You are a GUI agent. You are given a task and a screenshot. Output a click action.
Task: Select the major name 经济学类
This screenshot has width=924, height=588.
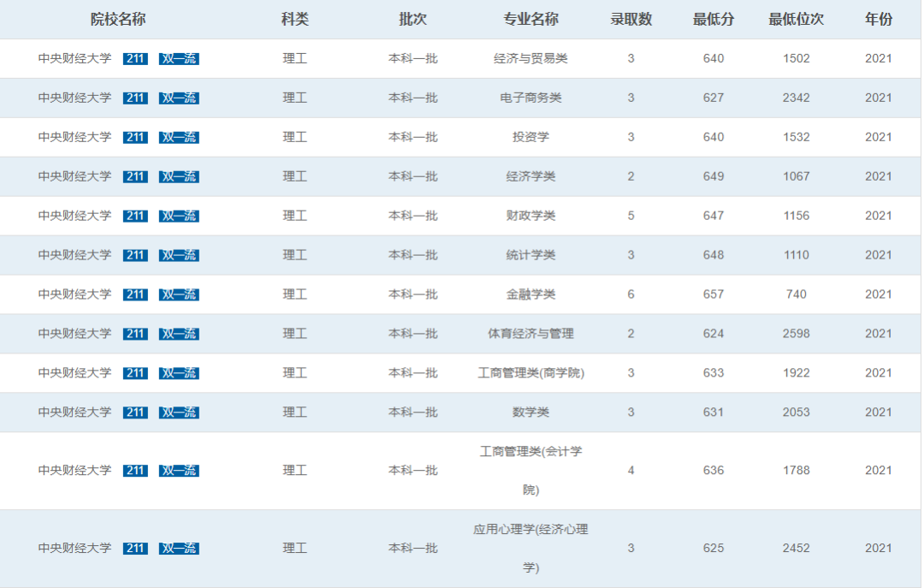pyautogui.click(x=530, y=176)
